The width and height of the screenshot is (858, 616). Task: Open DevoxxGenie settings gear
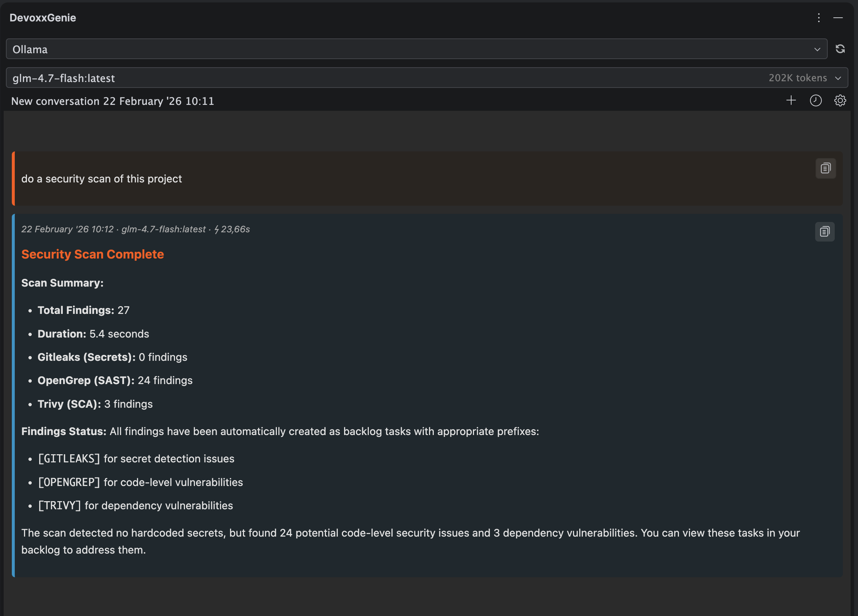pos(840,100)
